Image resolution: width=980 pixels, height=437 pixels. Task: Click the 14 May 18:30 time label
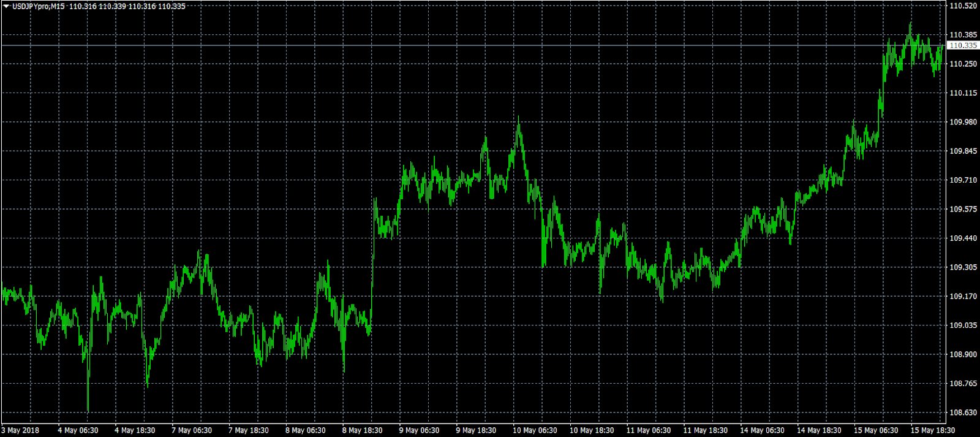point(820,430)
